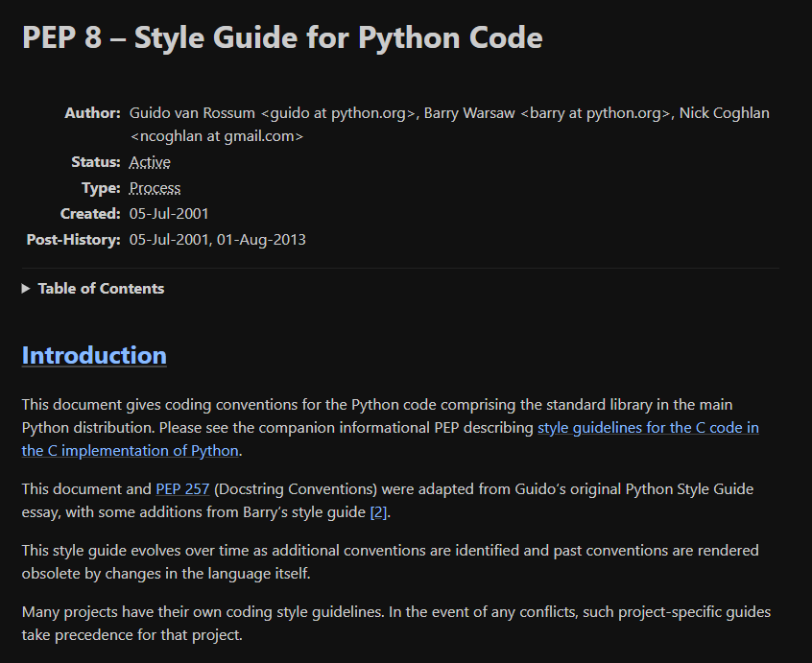
Task: Open the PEP 257 link
Action: pyautogui.click(x=182, y=489)
